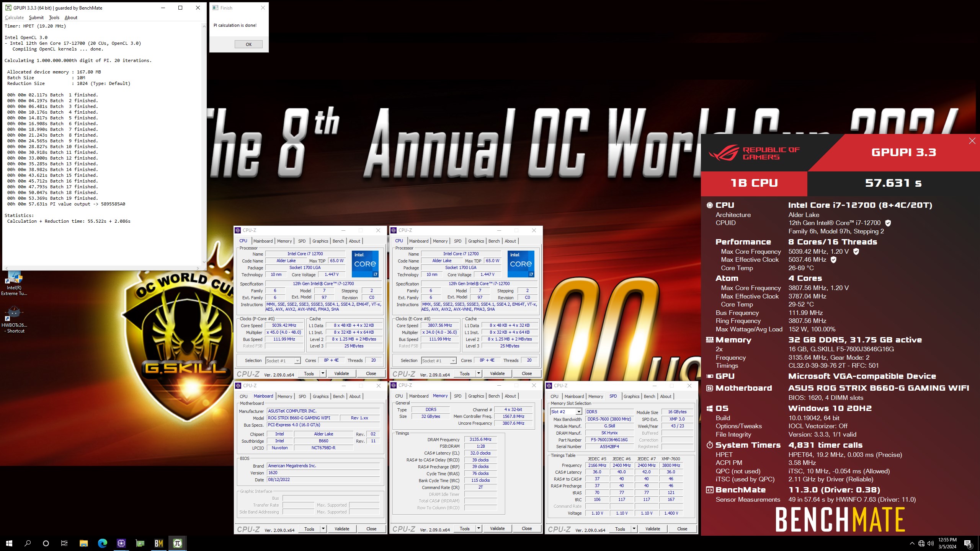This screenshot has height=551, width=980.
Task: Switch to Memory tab in P-Core CPU-Z
Action: click(284, 241)
